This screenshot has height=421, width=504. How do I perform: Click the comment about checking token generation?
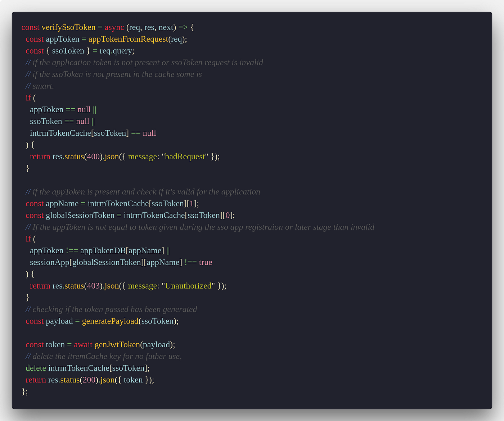(x=111, y=309)
